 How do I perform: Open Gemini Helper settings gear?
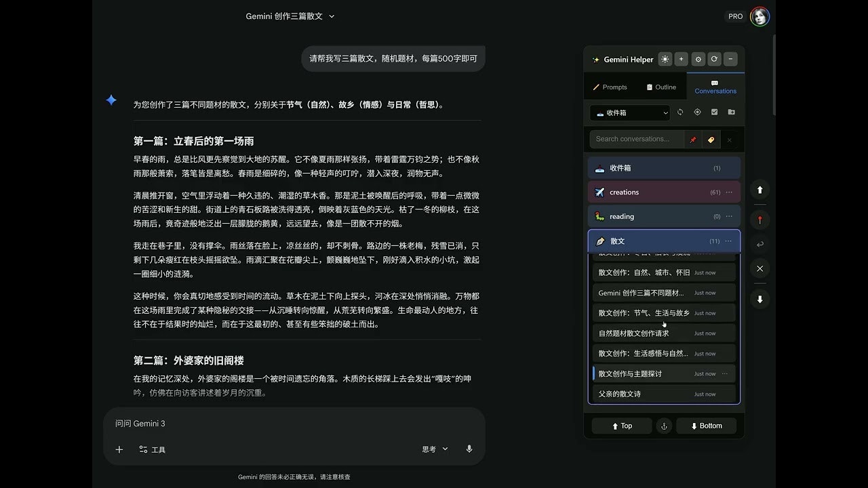tap(698, 59)
